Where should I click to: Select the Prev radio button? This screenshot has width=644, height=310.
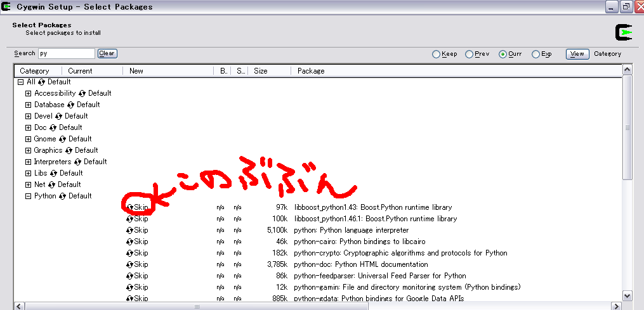coord(469,54)
